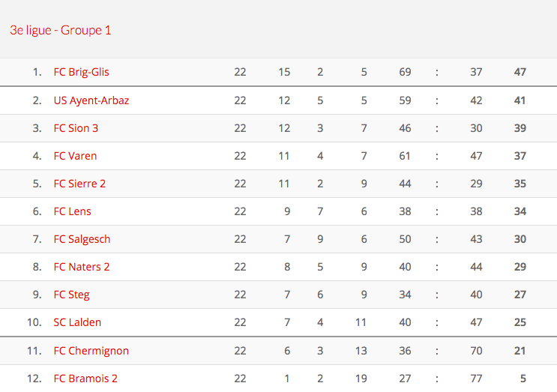Click FC Varen goals scored value 61
The image size is (557, 392).
405,156
